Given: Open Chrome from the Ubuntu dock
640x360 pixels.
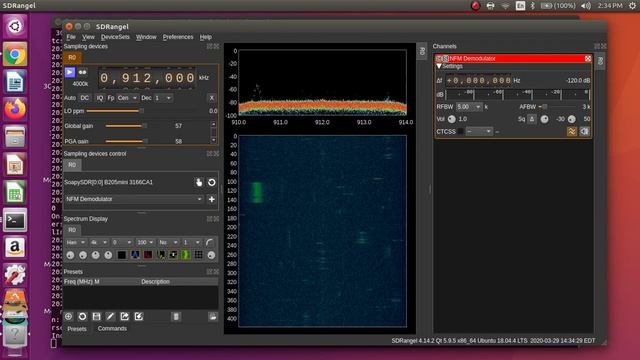Looking at the screenshot, I should 15,54.
